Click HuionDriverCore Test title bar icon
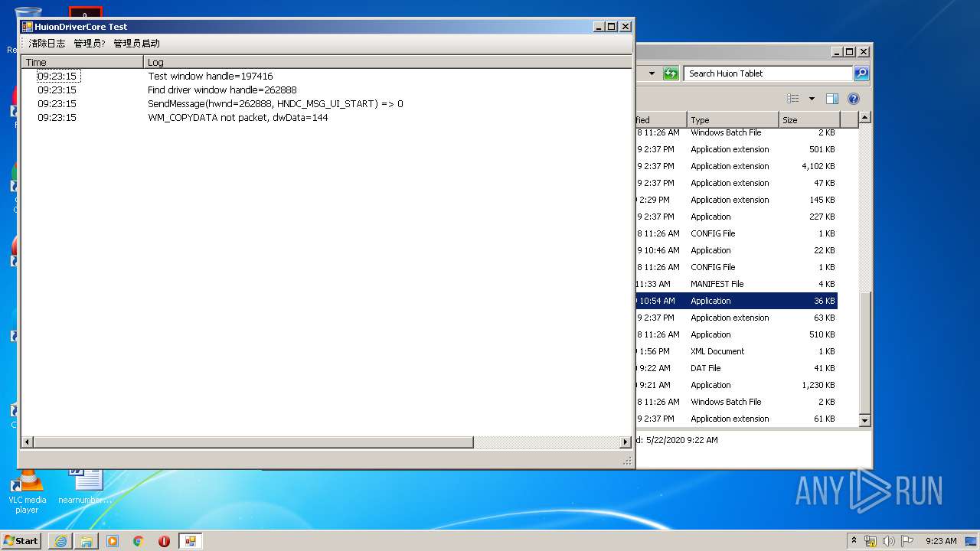 (28, 27)
